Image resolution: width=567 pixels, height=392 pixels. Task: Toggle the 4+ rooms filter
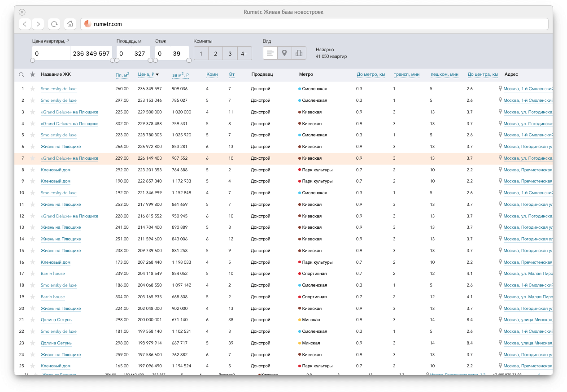coord(244,54)
